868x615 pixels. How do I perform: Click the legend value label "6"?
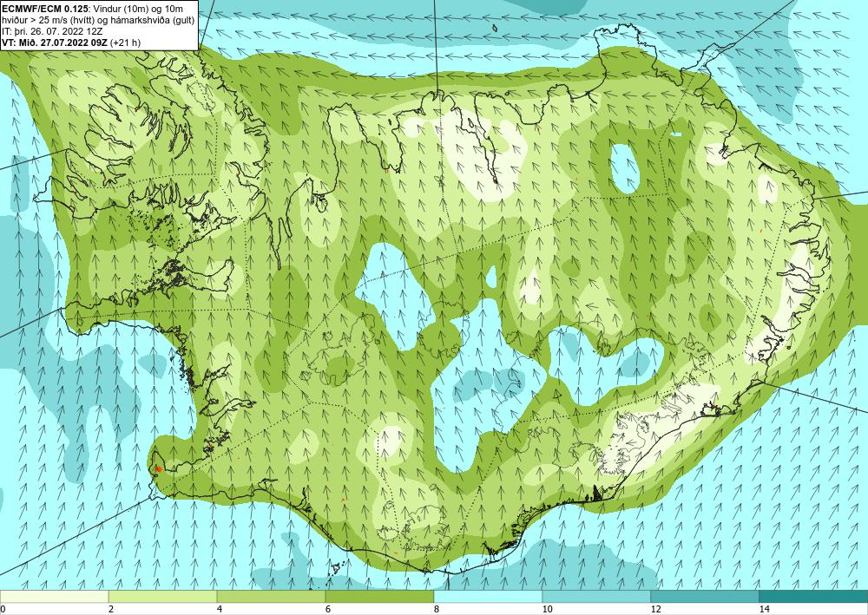tap(328, 609)
